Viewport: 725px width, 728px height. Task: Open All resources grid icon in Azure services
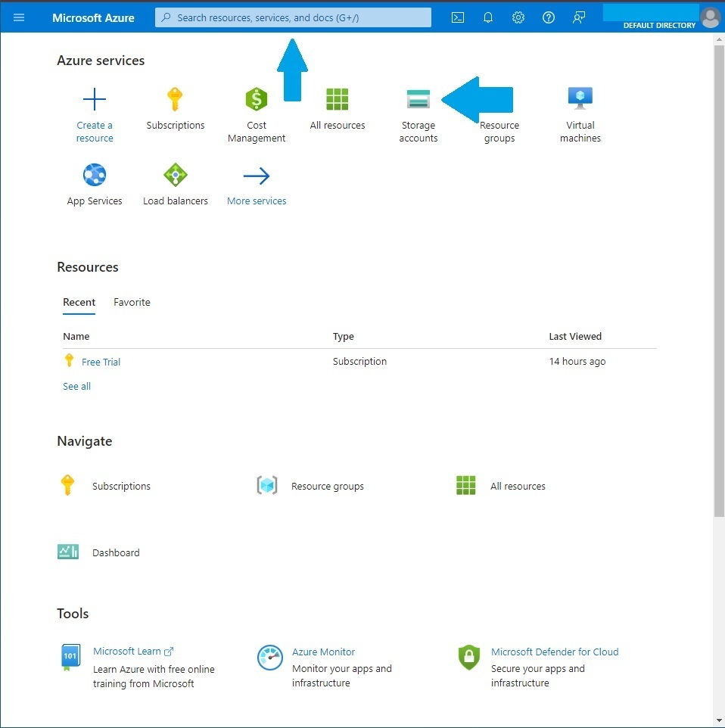338,99
